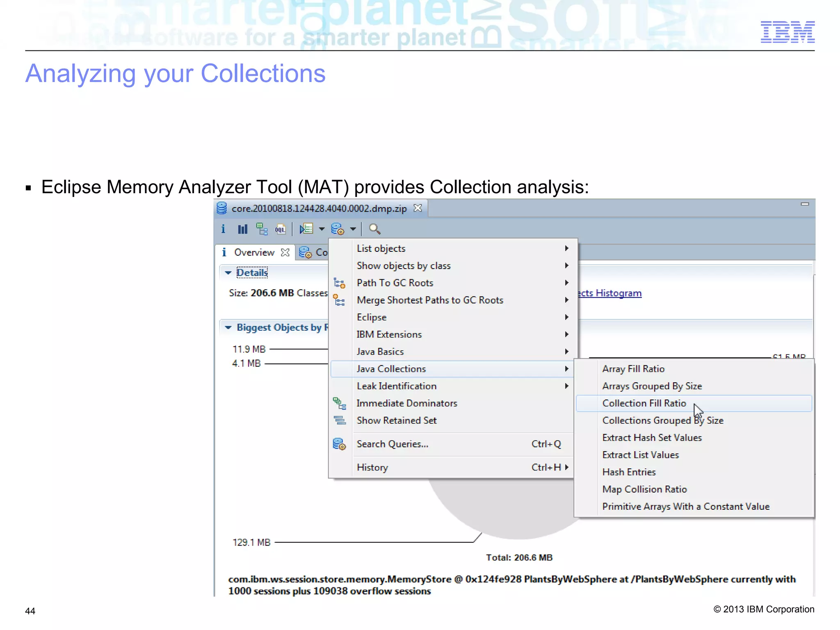Image resolution: width=840 pixels, height=630 pixels.
Task: Choose Show objects by class
Action: click(x=453, y=265)
